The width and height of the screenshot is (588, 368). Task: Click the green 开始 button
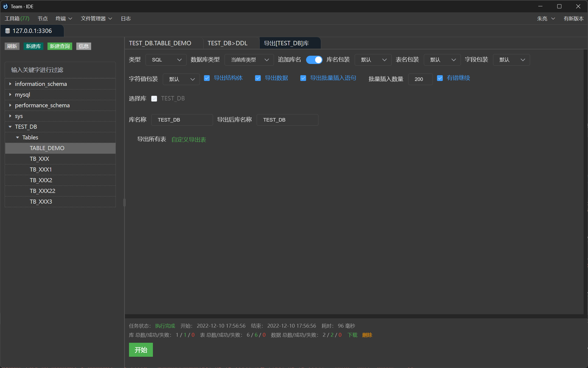141,350
